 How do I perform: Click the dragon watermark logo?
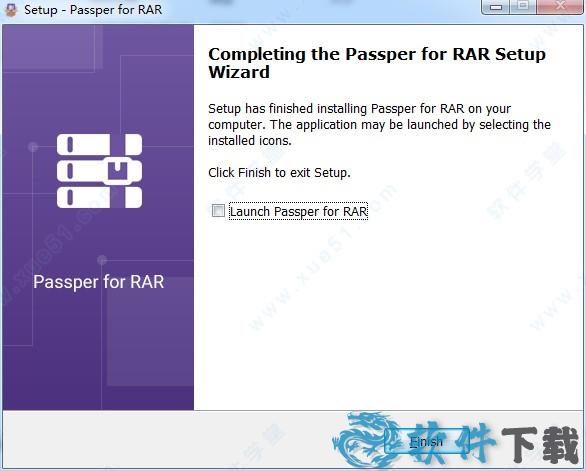pos(364,440)
